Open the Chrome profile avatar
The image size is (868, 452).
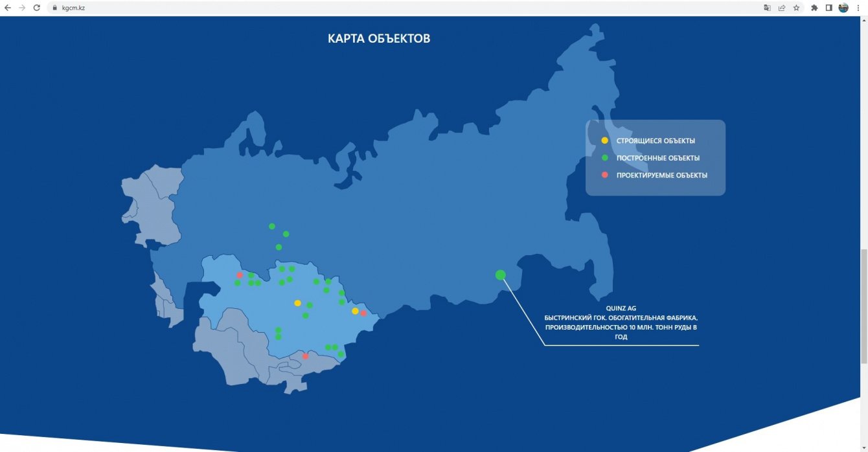pos(843,8)
